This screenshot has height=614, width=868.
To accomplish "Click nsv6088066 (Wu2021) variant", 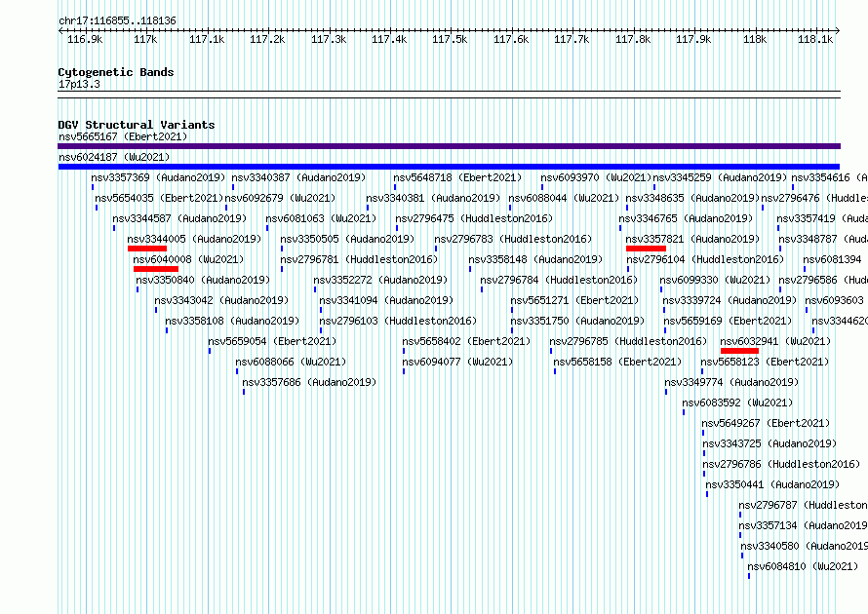I will coord(292,362).
